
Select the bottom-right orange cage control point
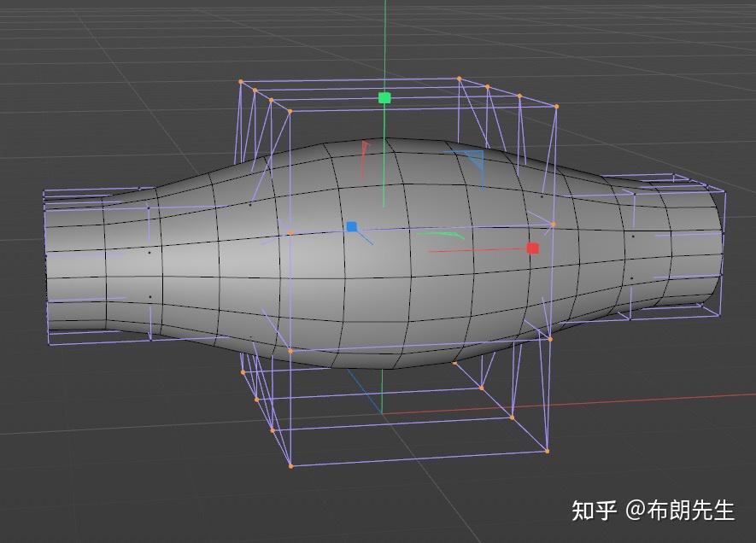(547, 451)
